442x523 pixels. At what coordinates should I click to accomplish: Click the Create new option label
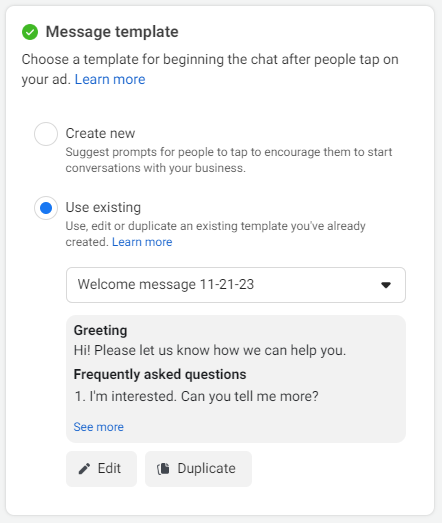pos(100,133)
